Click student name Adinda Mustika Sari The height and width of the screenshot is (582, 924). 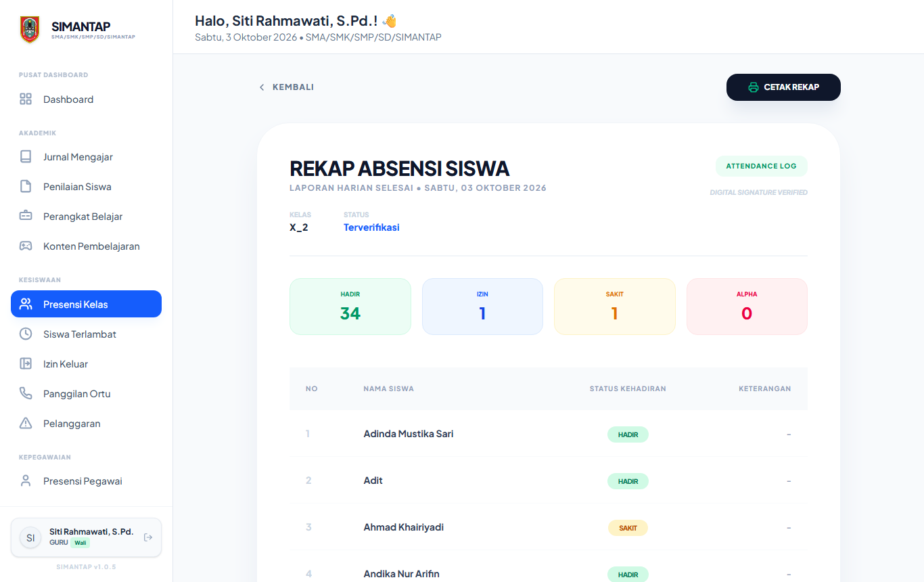[409, 434]
